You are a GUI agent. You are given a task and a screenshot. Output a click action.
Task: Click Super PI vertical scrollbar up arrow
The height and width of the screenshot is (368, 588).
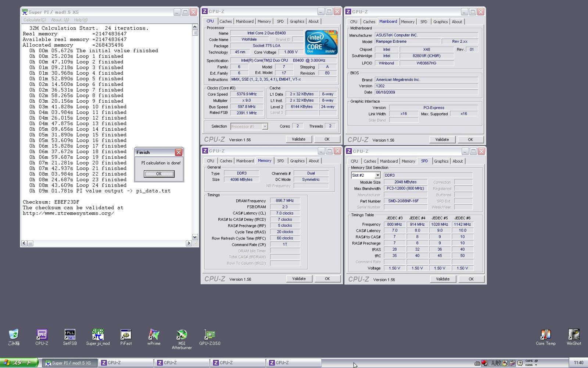(195, 27)
